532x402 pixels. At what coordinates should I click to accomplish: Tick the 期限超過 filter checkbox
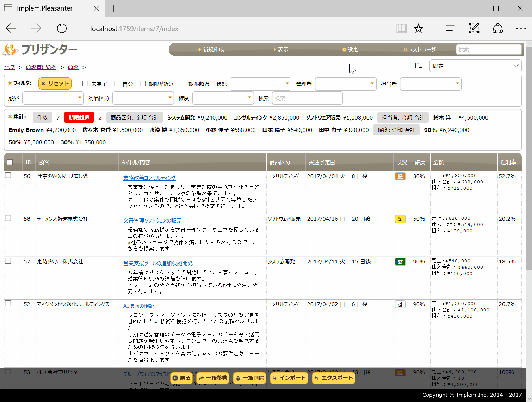click(183, 84)
